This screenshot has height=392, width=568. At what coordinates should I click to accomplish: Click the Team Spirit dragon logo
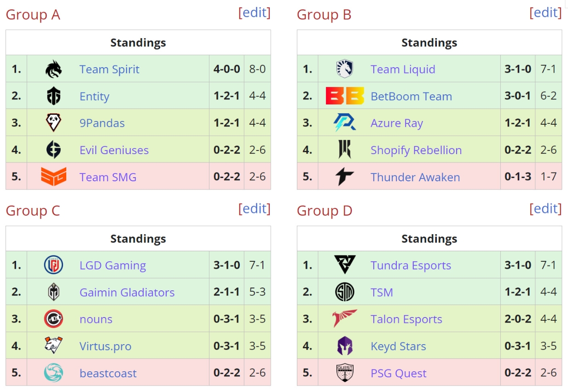point(53,69)
